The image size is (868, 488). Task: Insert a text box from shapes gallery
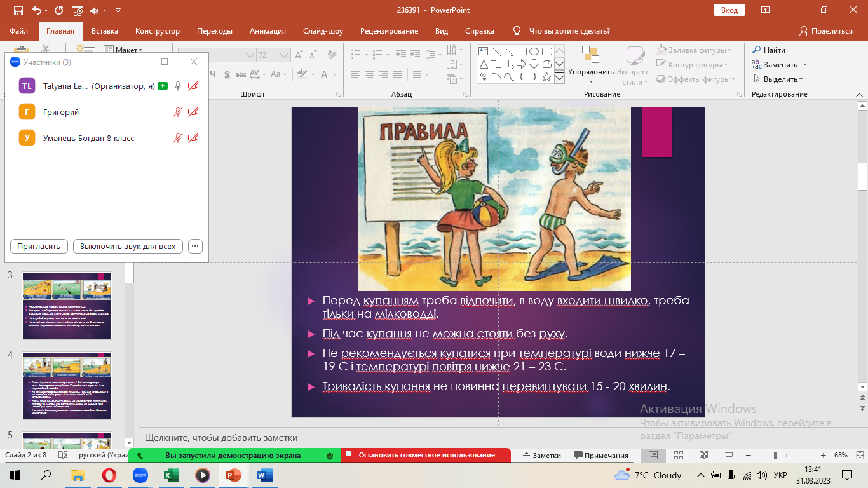pyautogui.click(x=484, y=51)
